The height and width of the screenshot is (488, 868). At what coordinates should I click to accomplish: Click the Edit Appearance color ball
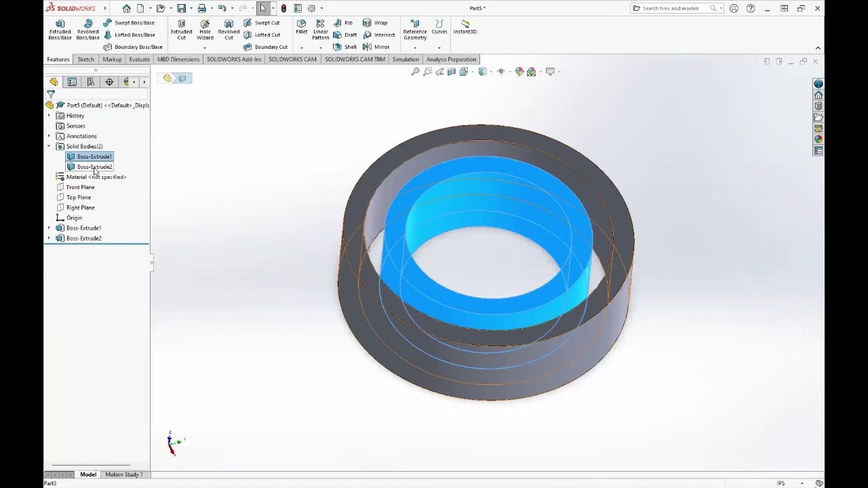pyautogui.click(x=519, y=71)
